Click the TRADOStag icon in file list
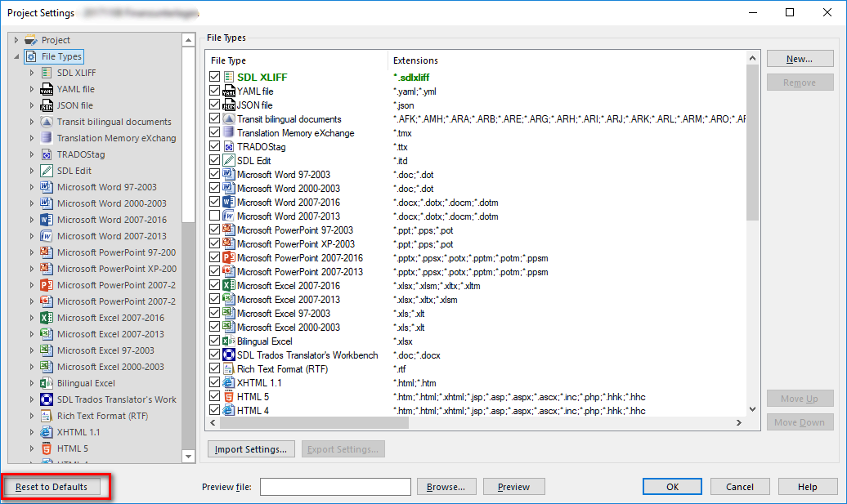This screenshot has height=504, width=847. [229, 147]
